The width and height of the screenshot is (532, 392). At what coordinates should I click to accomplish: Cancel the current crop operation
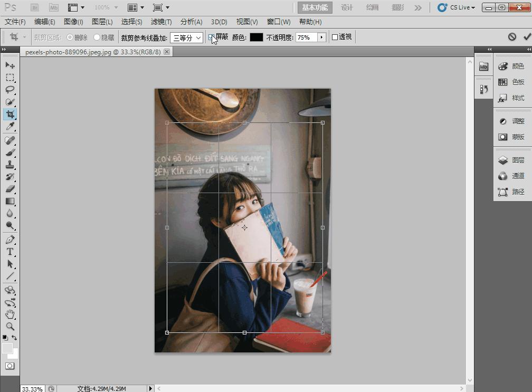pyautogui.click(x=512, y=36)
